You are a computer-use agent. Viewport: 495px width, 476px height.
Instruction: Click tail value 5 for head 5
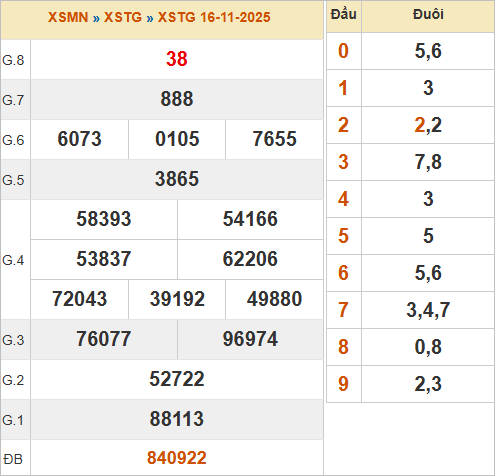click(428, 236)
